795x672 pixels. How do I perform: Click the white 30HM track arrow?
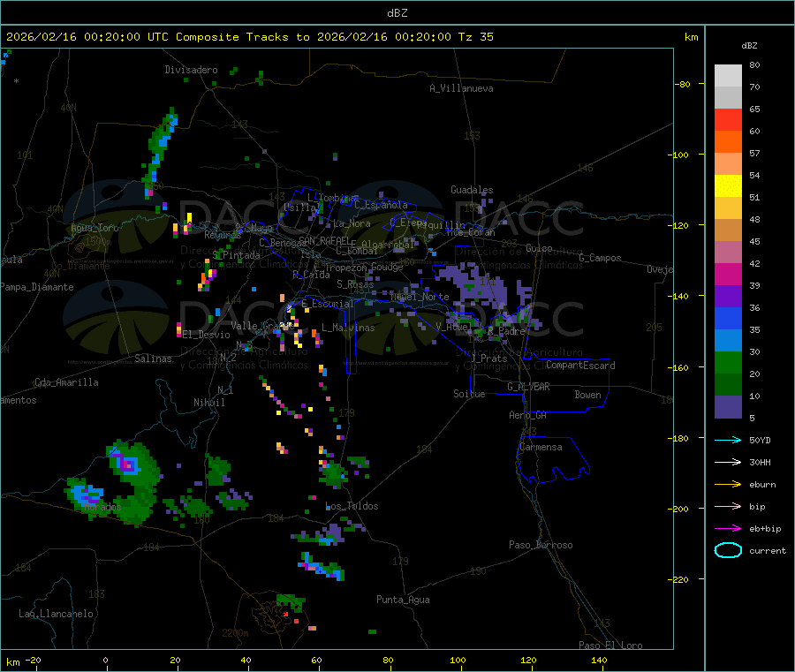pos(728,462)
